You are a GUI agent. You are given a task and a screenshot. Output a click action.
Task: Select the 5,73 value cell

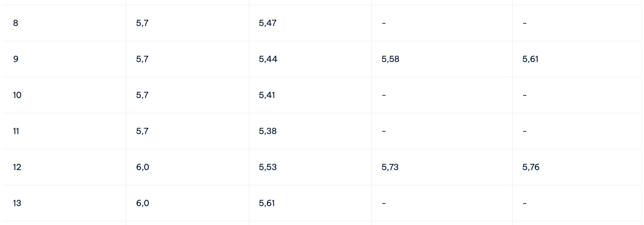coord(442,167)
